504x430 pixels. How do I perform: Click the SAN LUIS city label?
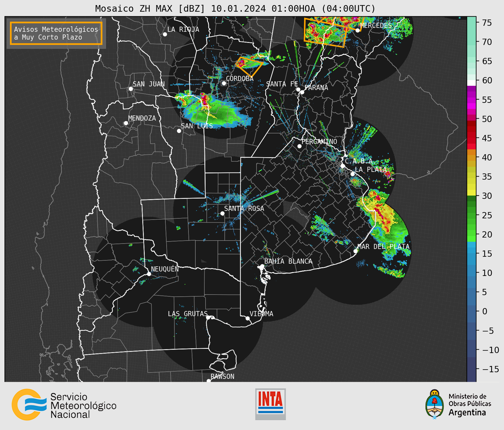(x=197, y=126)
